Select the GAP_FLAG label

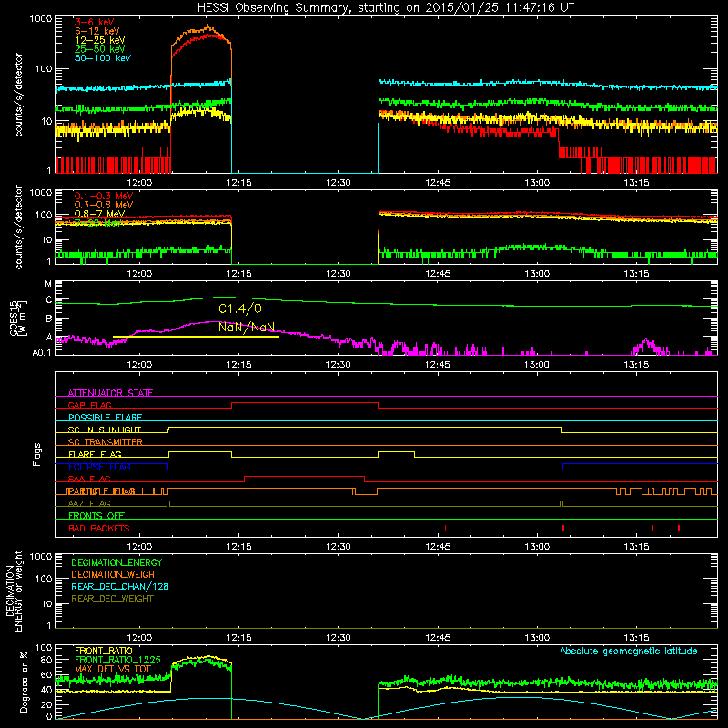coord(89,405)
